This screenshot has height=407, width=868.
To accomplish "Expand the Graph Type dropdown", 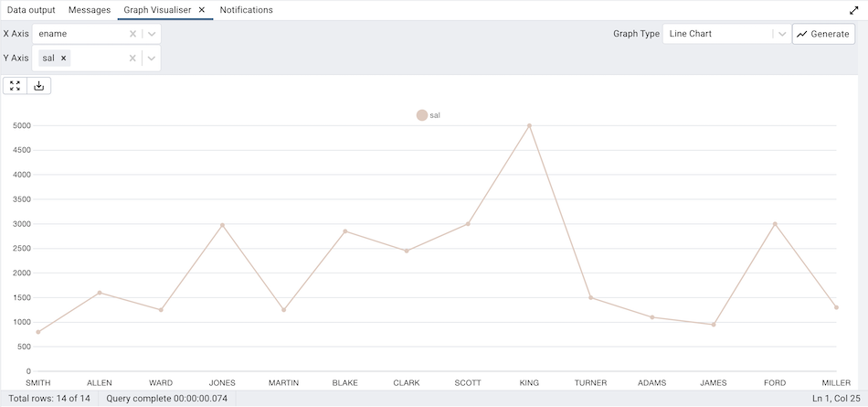I will (781, 34).
